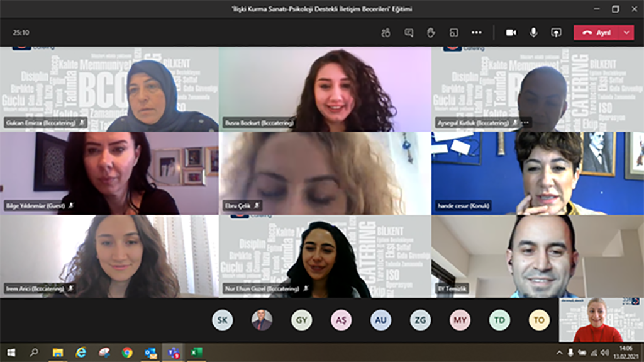Click the SK participant avatar
The width and height of the screenshot is (644, 362).
pyautogui.click(x=222, y=320)
